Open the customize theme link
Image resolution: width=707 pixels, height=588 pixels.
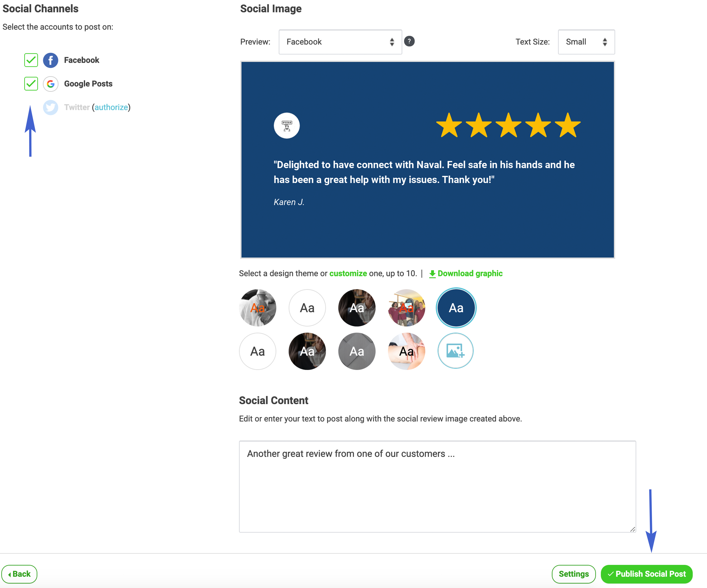coord(348,274)
